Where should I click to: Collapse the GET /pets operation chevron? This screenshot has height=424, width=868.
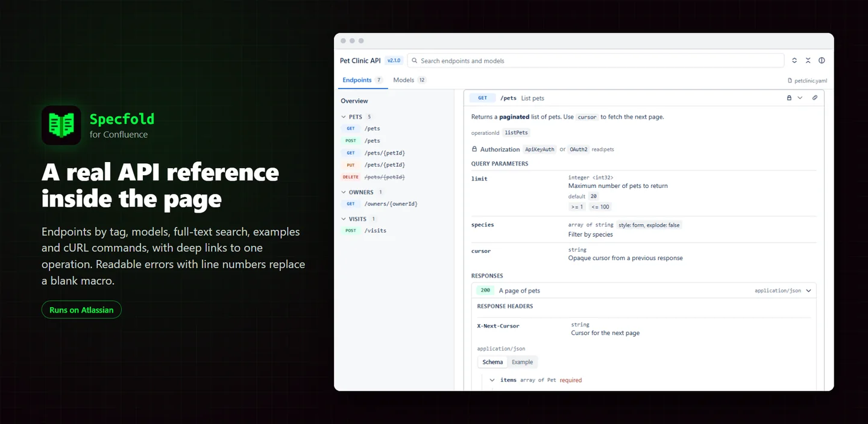(x=800, y=98)
